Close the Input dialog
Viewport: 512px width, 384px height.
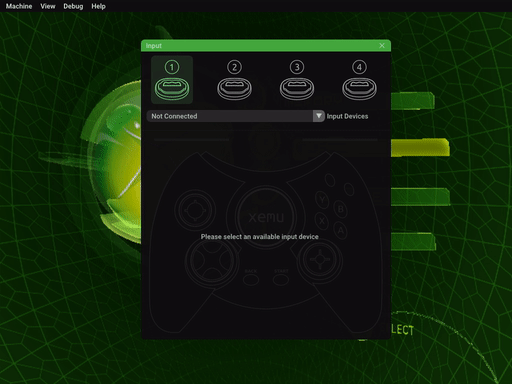pos(382,45)
